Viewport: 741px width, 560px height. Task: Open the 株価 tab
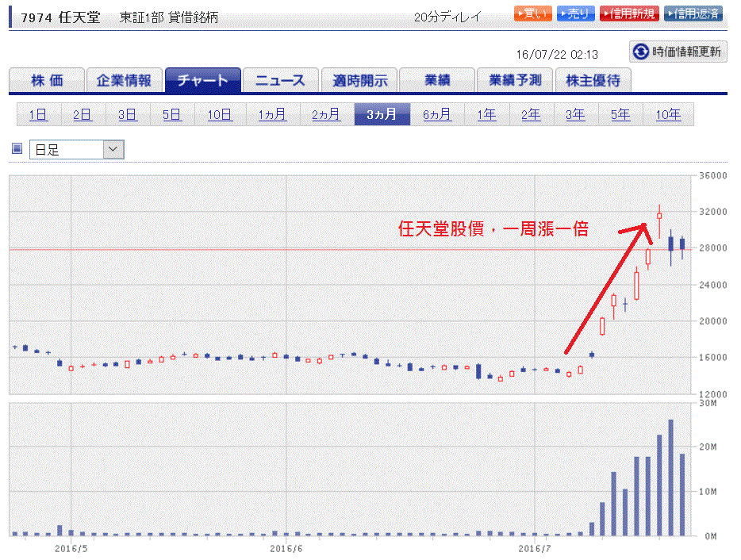click(x=47, y=80)
